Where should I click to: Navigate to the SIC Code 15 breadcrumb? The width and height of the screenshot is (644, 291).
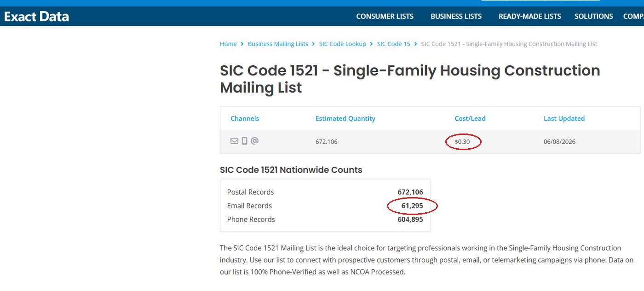(394, 44)
